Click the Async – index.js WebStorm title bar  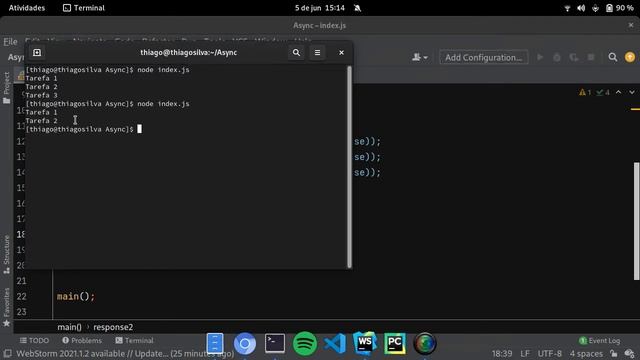pyautogui.click(x=320, y=25)
